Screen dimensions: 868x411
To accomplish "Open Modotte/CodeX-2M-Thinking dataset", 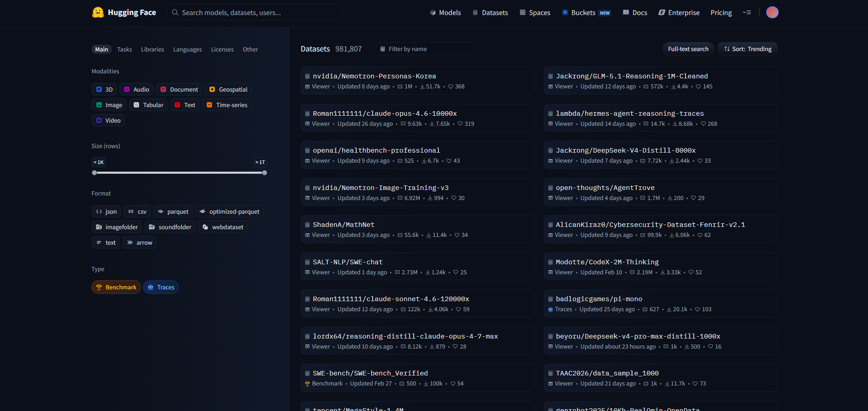I will 660,267.
